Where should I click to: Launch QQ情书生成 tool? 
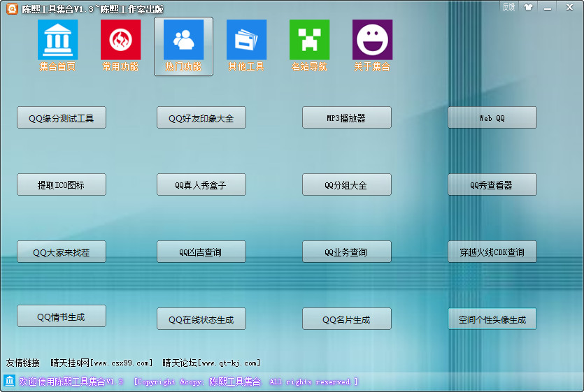click(x=62, y=317)
